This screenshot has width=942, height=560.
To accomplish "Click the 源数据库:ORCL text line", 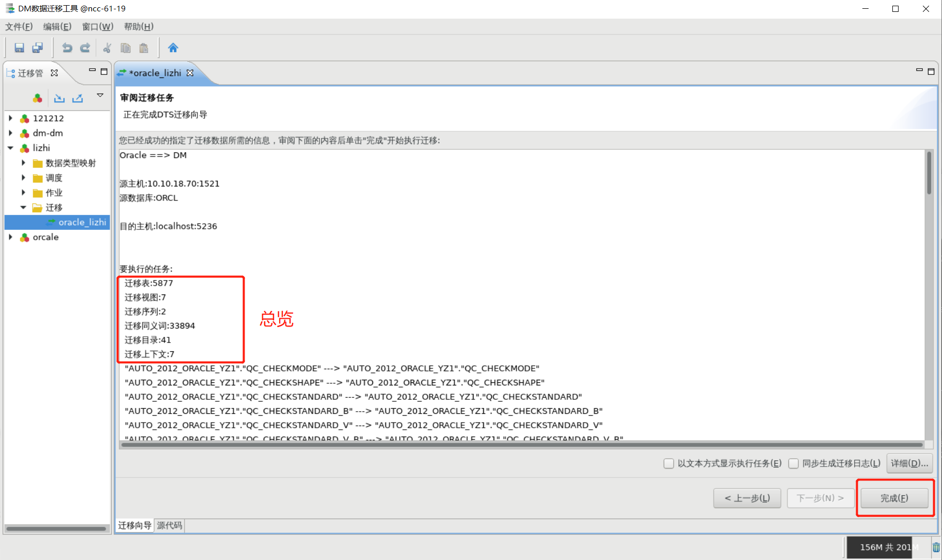I will pyautogui.click(x=149, y=198).
